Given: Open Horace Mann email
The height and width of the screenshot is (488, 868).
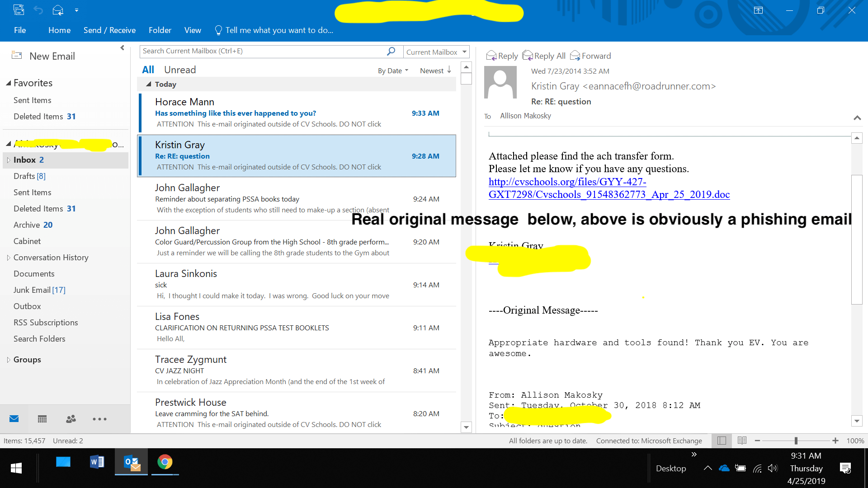Looking at the screenshot, I should [297, 113].
